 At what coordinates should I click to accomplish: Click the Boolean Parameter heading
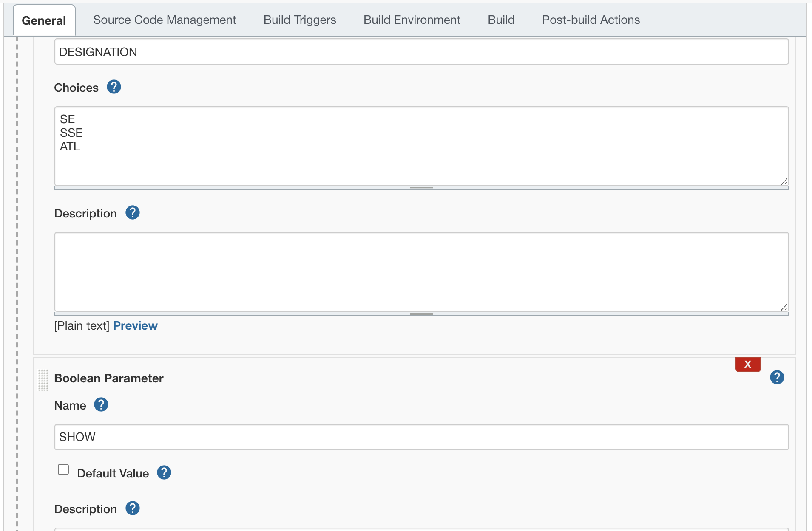pyautogui.click(x=109, y=378)
